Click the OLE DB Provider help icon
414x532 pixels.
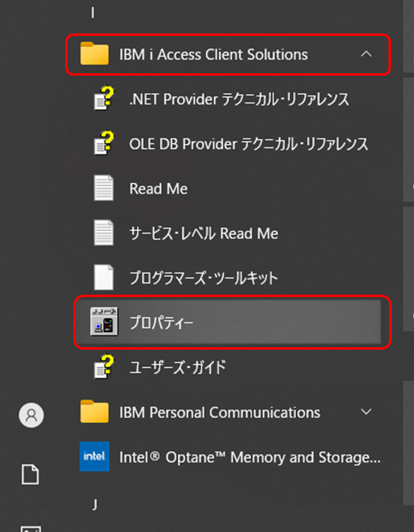click(104, 143)
